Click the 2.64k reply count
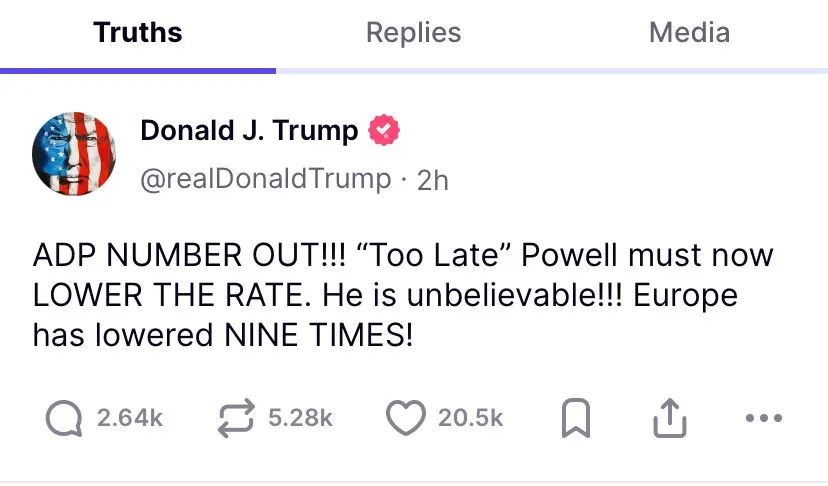The height and width of the screenshot is (486, 828). 129,418
